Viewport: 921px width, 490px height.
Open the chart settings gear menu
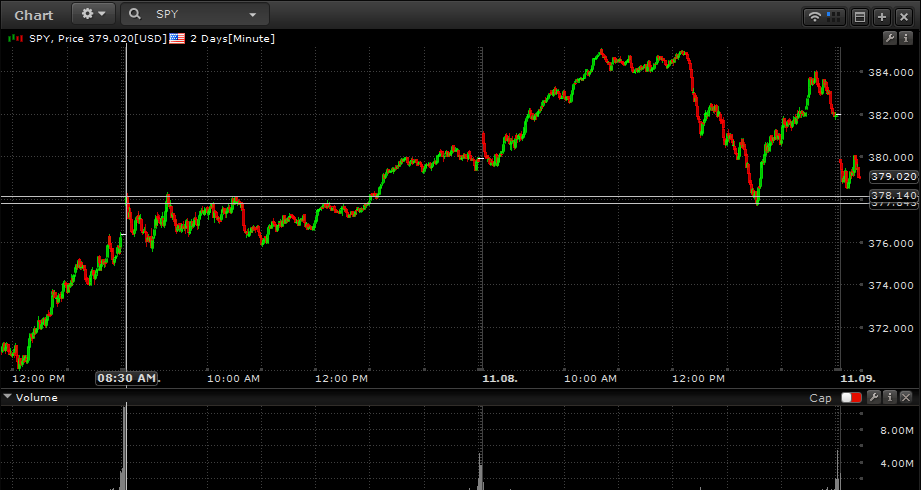click(93, 14)
